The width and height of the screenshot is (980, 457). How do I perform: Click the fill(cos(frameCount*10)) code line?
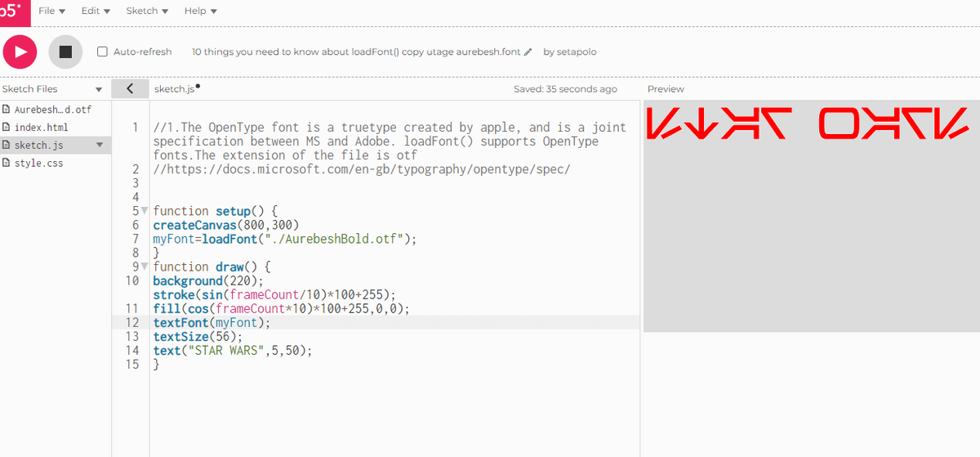pyautogui.click(x=281, y=309)
